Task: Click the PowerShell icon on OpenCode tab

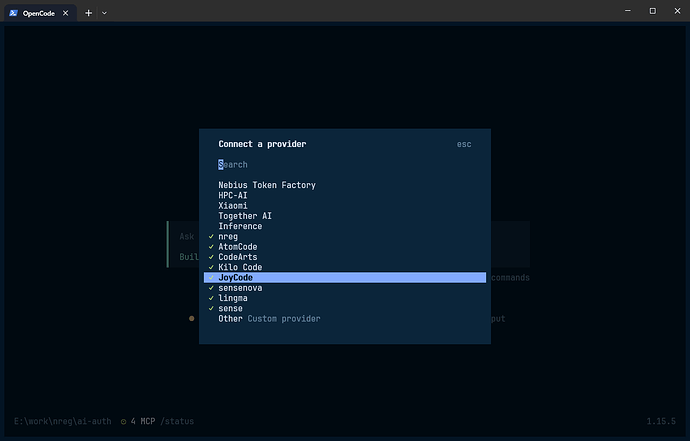Action: pos(14,13)
